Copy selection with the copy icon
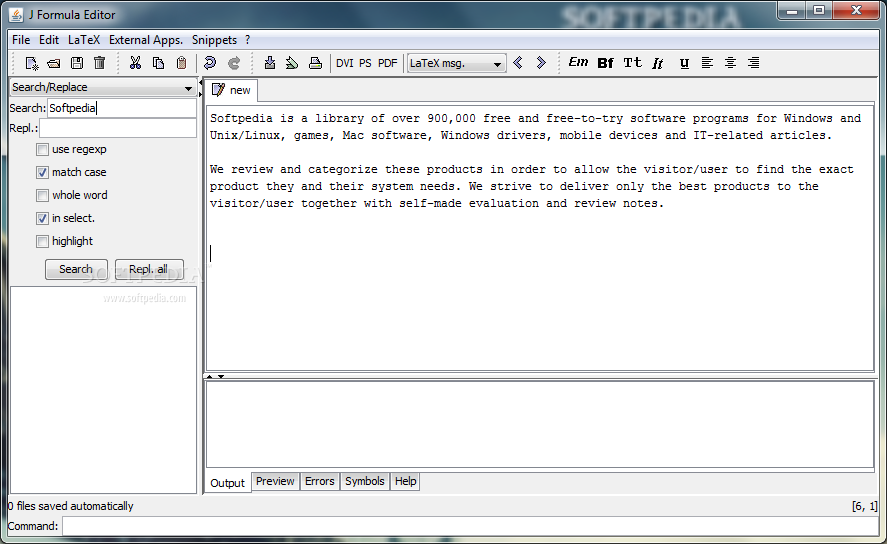This screenshot has width=887, height=544. pos(158,63)
